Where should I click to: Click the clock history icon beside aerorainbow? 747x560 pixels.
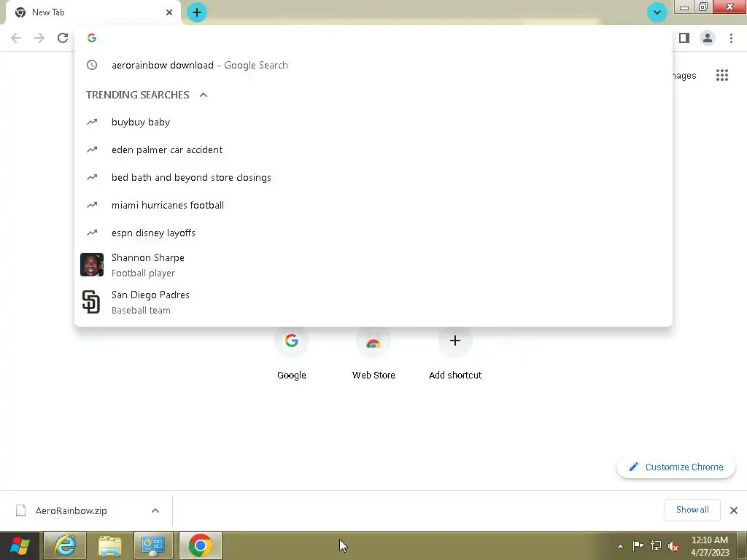point(92,65)
